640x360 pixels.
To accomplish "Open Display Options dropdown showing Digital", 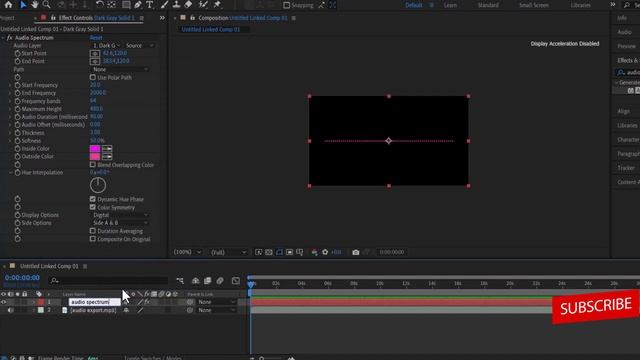I will coord(120,215).
